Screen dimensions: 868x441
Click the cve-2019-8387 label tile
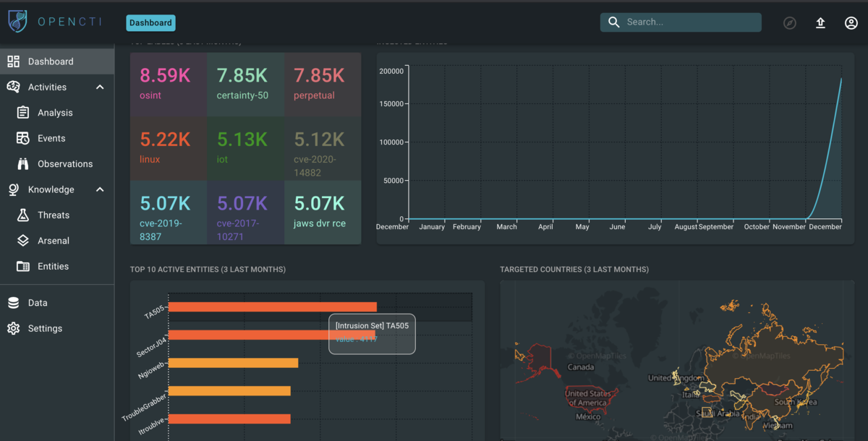click(169, 213)
